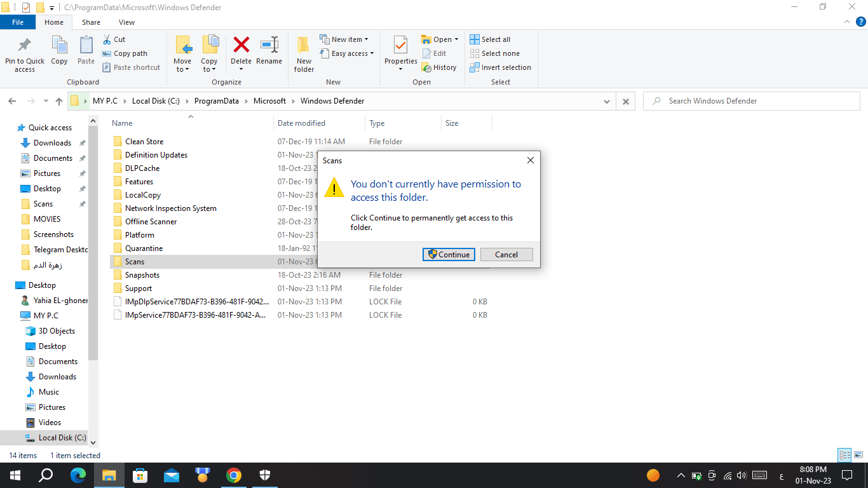The image size is (868, 488).
Task: Open the Windows Start menu
Action: [15, 475]
